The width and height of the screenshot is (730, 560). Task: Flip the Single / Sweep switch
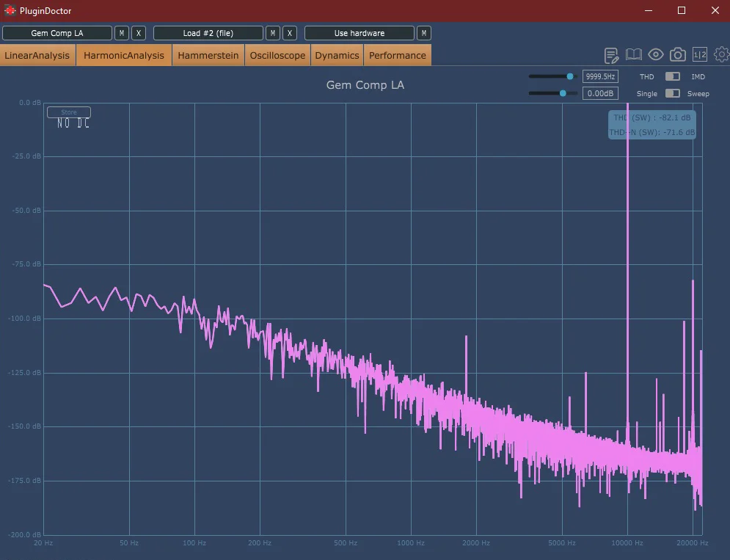click(672, 93)
